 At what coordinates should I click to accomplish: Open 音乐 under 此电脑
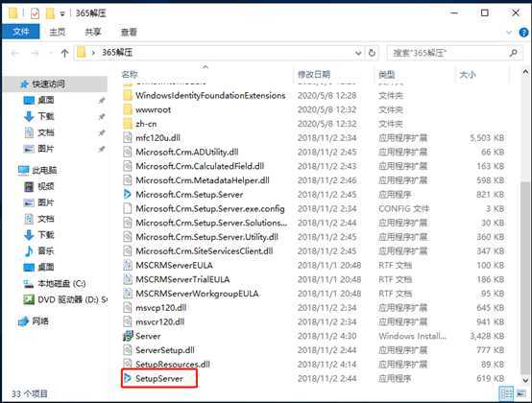coord(46,250)
